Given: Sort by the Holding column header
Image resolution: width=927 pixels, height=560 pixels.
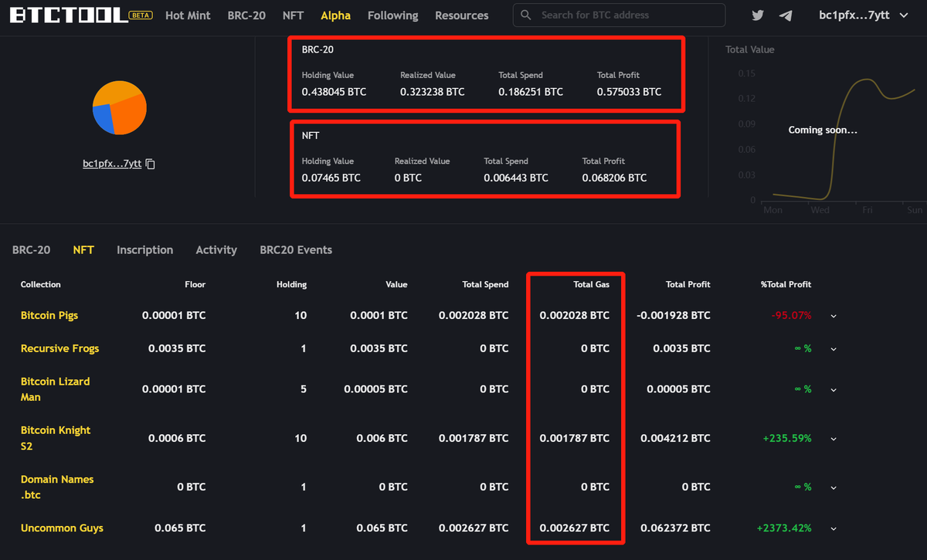Looking at the screenshot, I should [291, 284].
